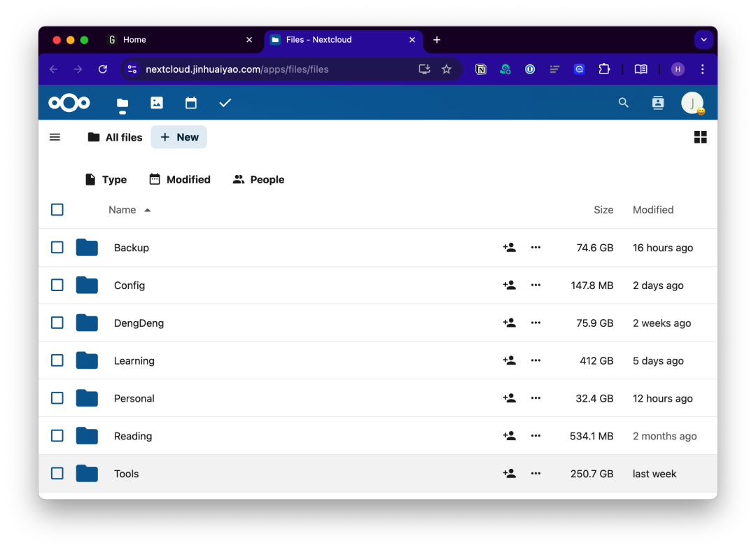The height and width of the screenshot is (550, 756).
Task: Open the Modified filter dropdown
Action: point(179,179)
